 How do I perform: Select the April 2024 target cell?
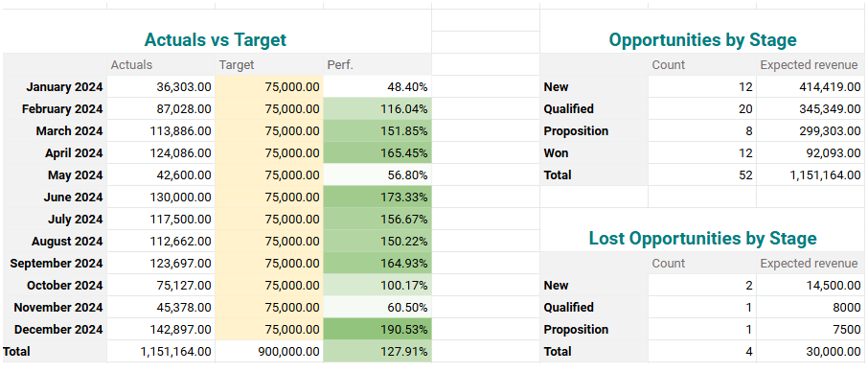tap(269, 152)
